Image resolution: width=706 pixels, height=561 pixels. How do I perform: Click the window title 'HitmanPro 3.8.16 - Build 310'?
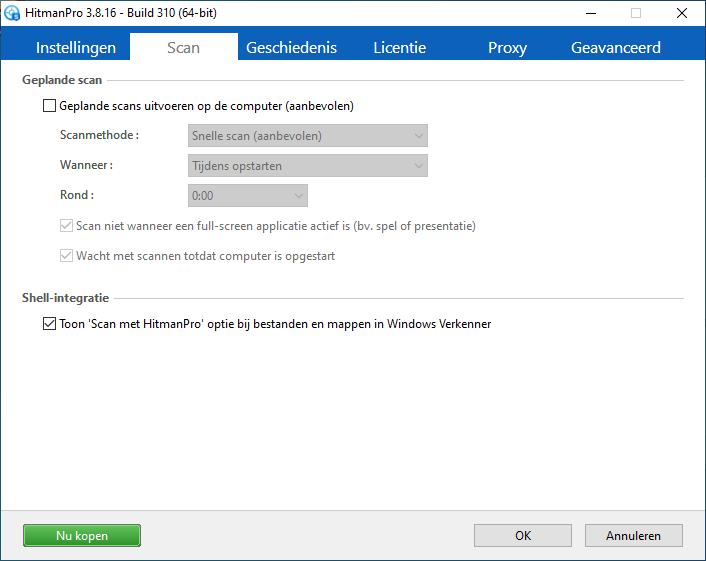pyautogui.click(x=121, y=13)
